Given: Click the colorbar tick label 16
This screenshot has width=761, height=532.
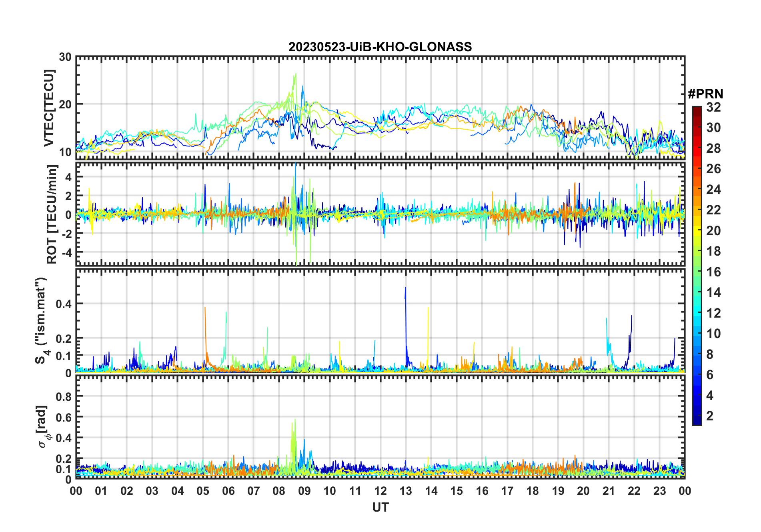Looking at the screenshot, I should [713, 272].
